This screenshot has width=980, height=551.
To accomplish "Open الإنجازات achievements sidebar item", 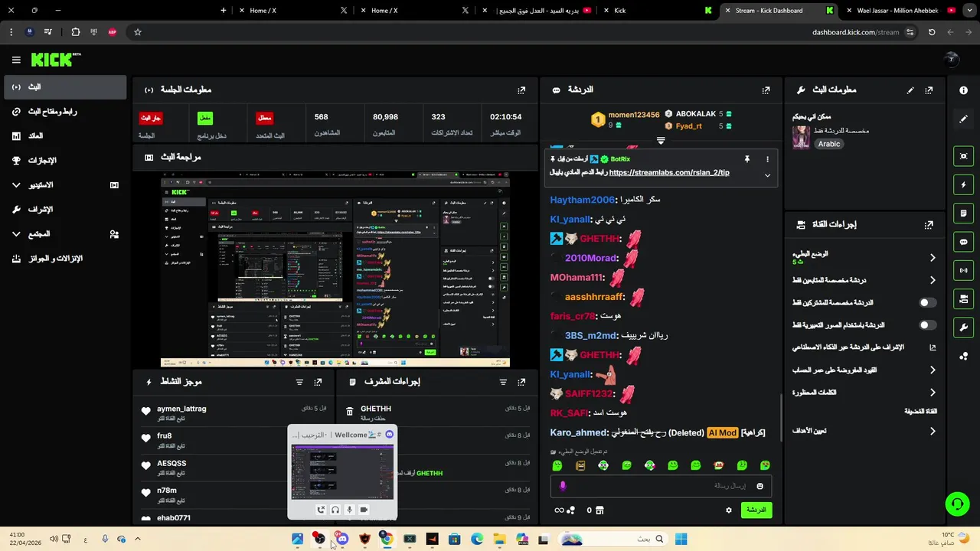I will coord(66,161).
